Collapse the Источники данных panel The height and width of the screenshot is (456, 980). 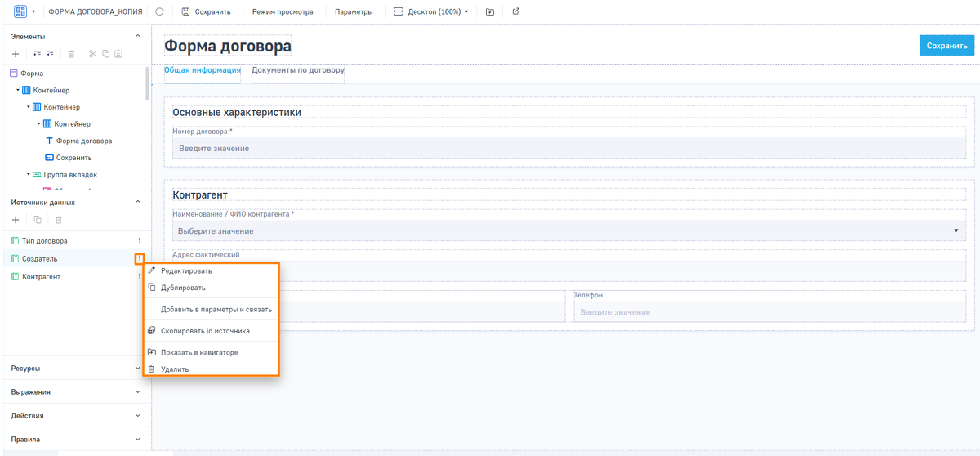[137, 202]
